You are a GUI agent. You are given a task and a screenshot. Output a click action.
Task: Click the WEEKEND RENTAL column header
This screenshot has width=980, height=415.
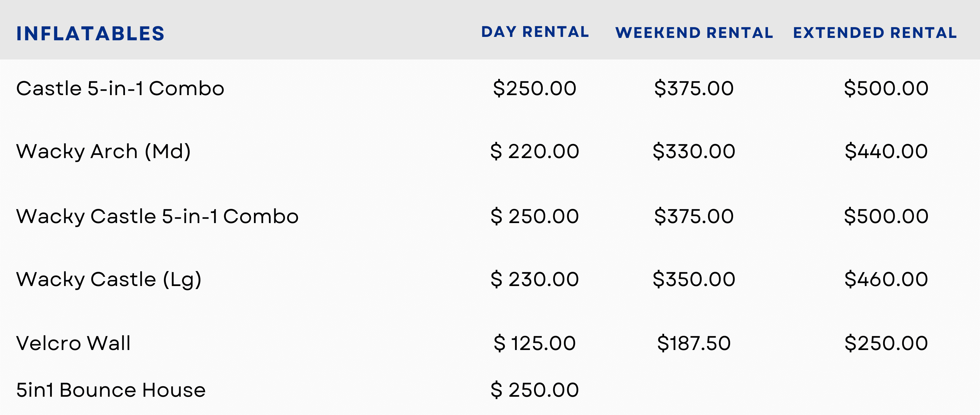tap(694, 33)
